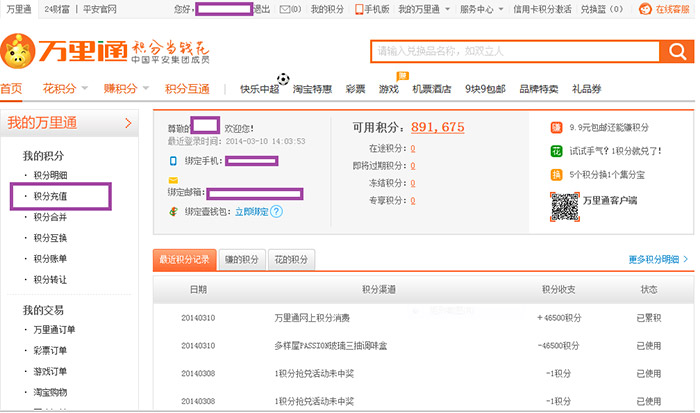Open 彩票 menu item

coord(355,89)
